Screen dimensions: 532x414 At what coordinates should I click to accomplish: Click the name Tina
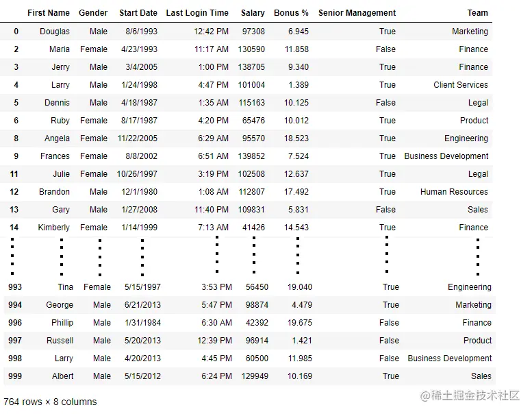click(x=66, y=287)
